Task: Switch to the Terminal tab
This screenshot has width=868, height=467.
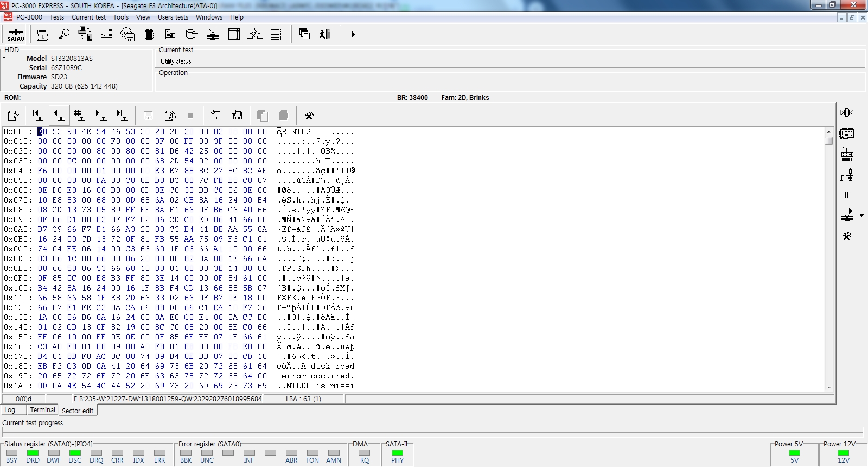Action: [x=43, y=410]
